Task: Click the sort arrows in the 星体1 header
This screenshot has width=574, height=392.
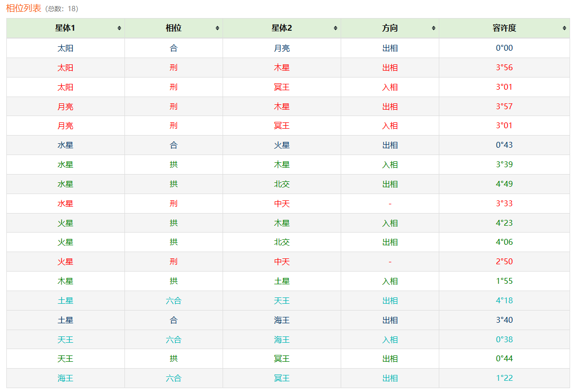Action: 119,28
